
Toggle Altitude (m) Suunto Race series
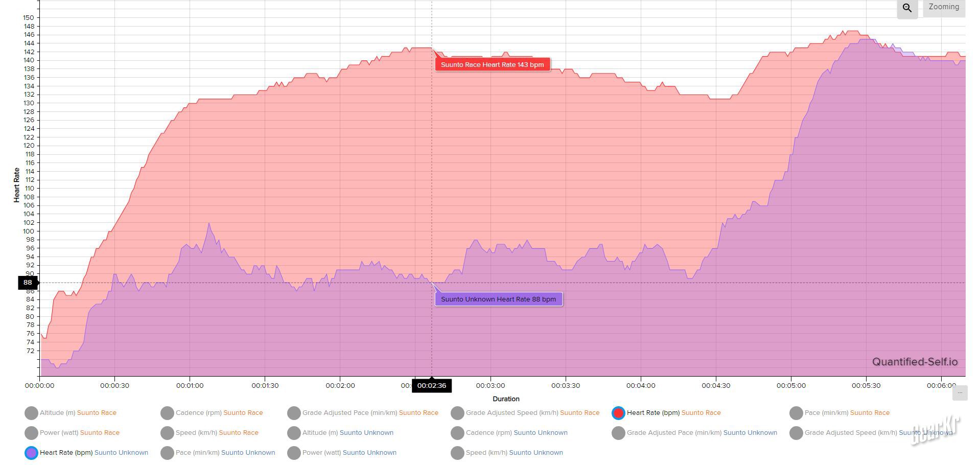click(x=31, y=413)
